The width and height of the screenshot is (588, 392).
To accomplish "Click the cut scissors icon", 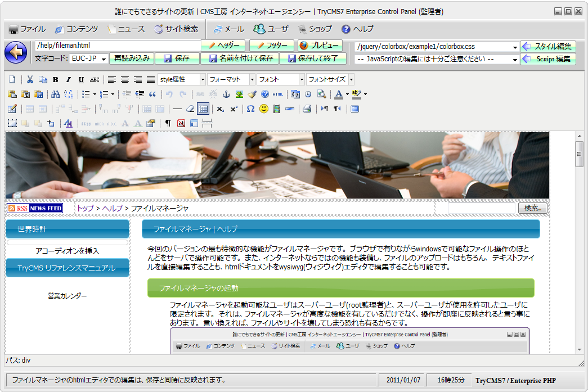I will (x=30, y=80).
